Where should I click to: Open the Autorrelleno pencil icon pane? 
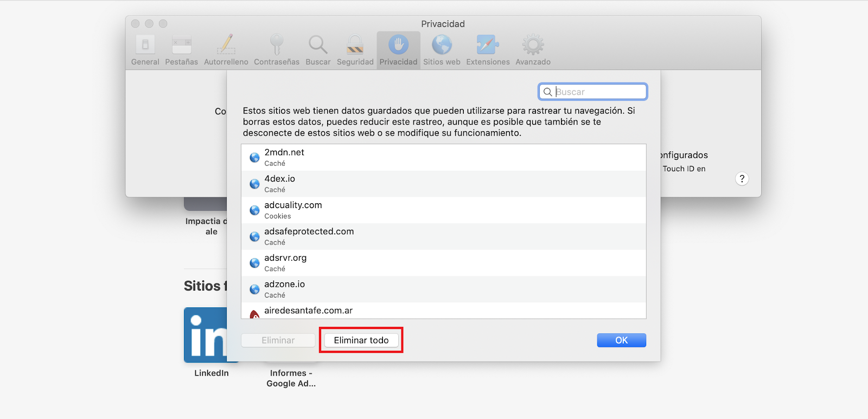coord(226,50)
